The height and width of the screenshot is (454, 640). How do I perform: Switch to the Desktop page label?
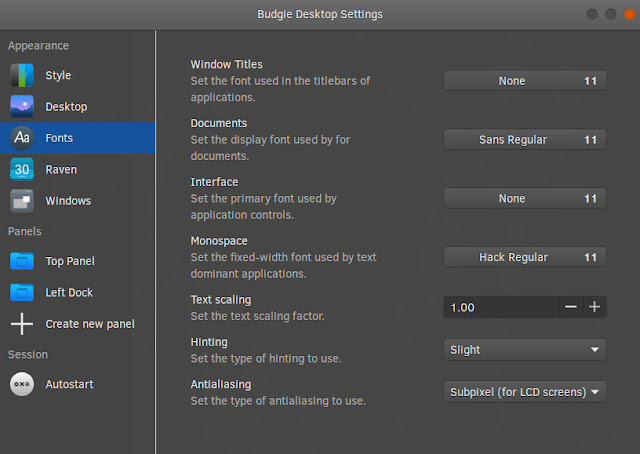[x=66, y=107]
